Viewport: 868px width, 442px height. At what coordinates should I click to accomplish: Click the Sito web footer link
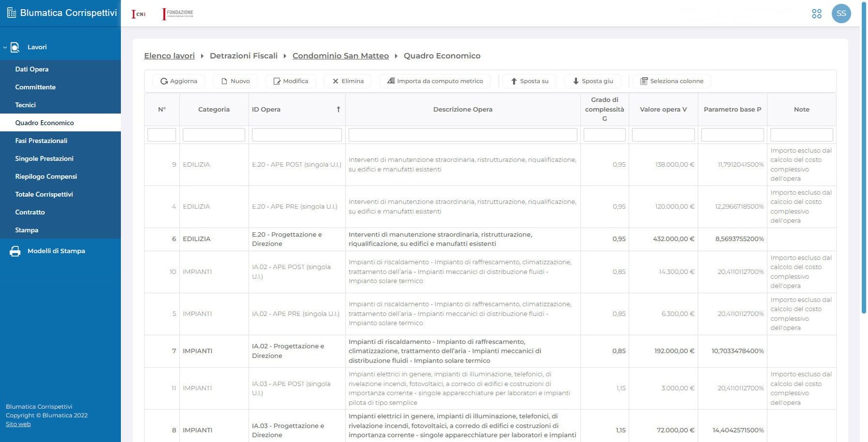pyautogui.click(x=18, y=424)
